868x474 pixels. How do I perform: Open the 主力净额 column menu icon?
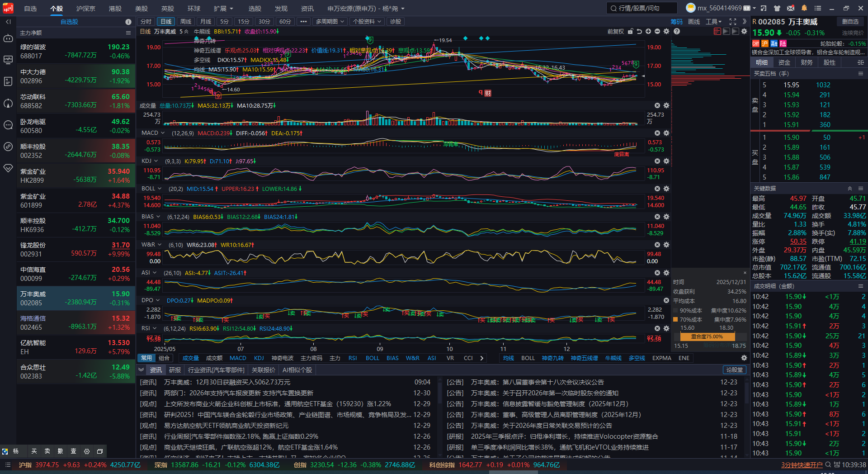(128, 33)
